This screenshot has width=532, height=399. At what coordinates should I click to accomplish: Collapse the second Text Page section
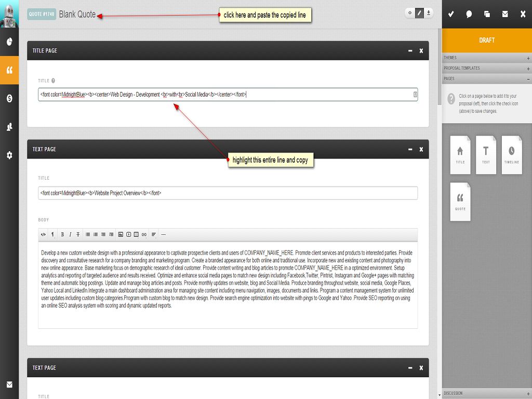click(x=410, y=368)
